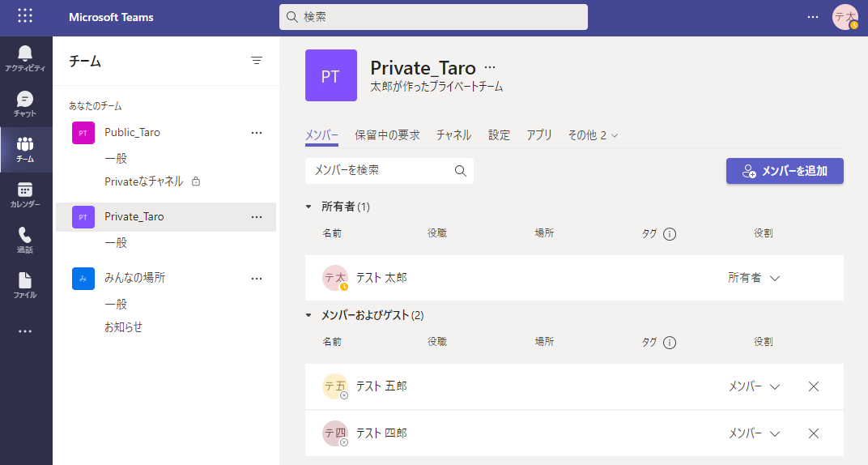This screenshot has width=868, height=465.
Task: Open role dropdown for テスト 五郎
Action: [754, 386]
